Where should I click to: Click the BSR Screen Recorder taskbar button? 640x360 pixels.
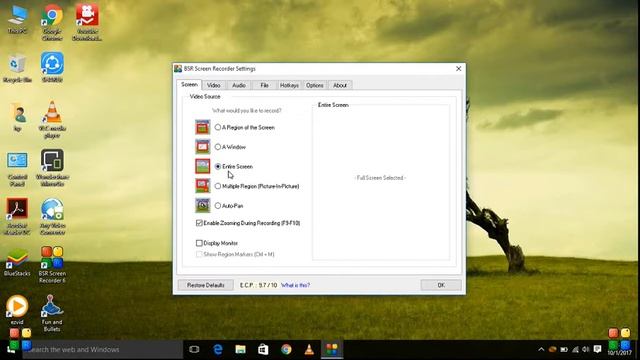(332, 349)
